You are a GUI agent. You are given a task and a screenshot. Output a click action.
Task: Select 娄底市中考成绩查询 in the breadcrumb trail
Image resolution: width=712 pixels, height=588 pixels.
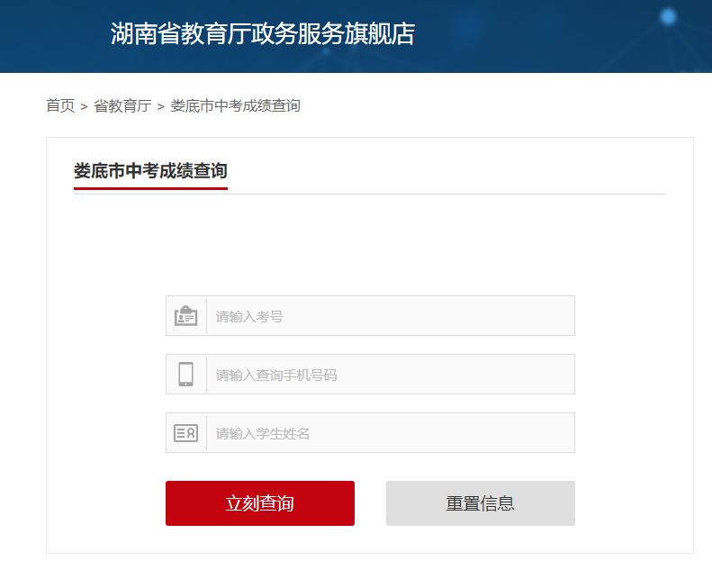pyautogui.click(x=235, y=105)
